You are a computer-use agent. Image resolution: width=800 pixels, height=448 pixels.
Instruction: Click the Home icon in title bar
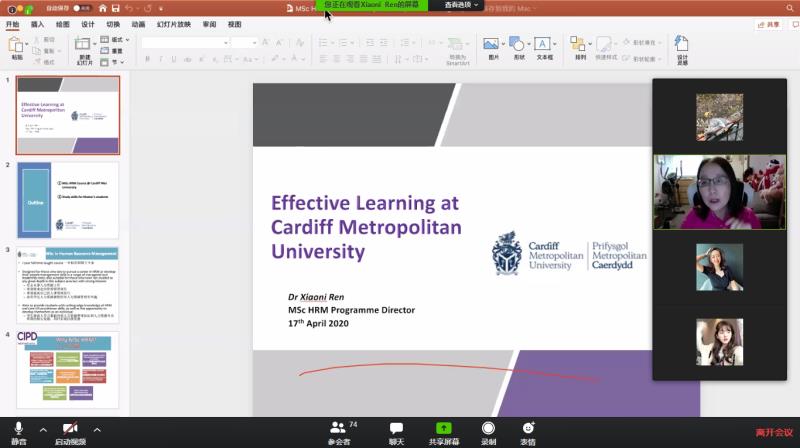tap(103, 8)
